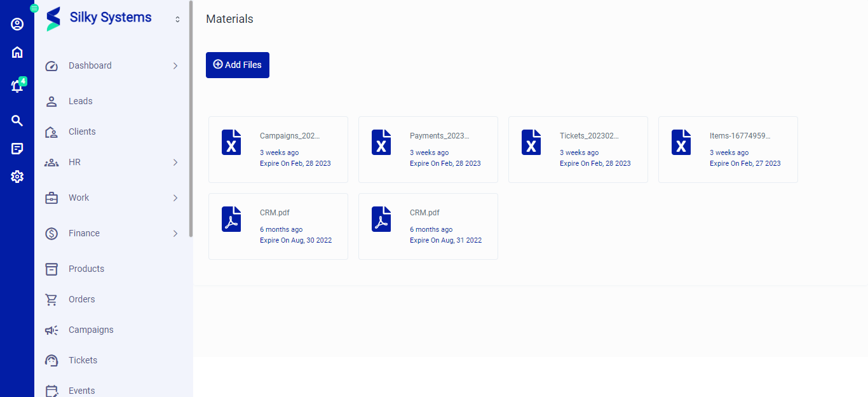868x397 pixels.
Task: Click the first CRM.pdf file icon
Action: 231,219
